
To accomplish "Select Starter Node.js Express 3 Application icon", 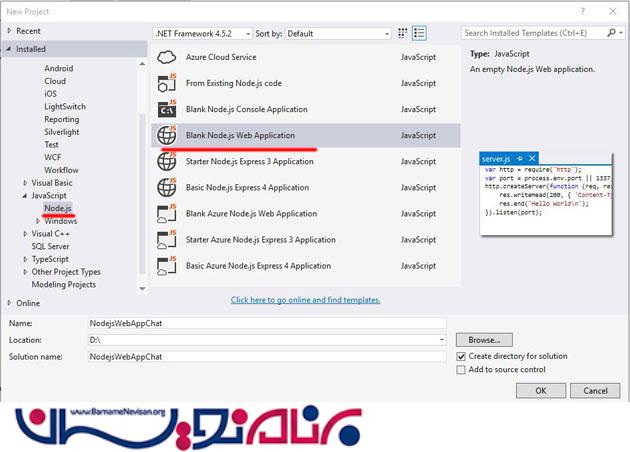I will [166, 161].
